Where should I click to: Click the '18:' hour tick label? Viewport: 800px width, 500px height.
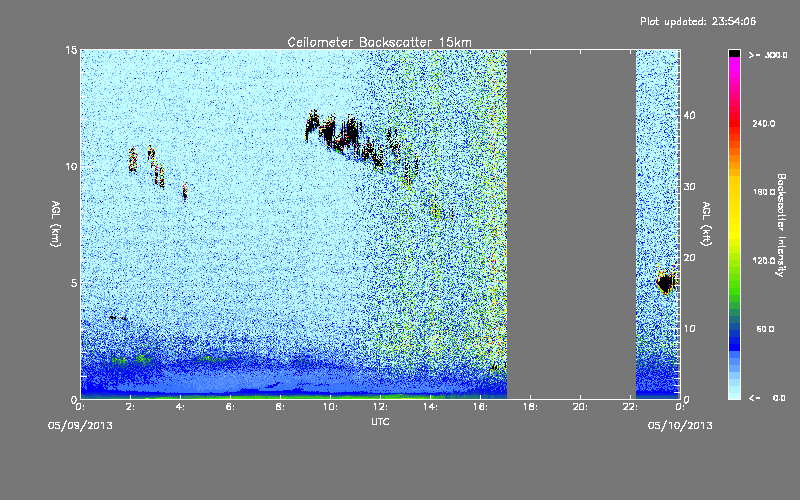pos(530,407)
